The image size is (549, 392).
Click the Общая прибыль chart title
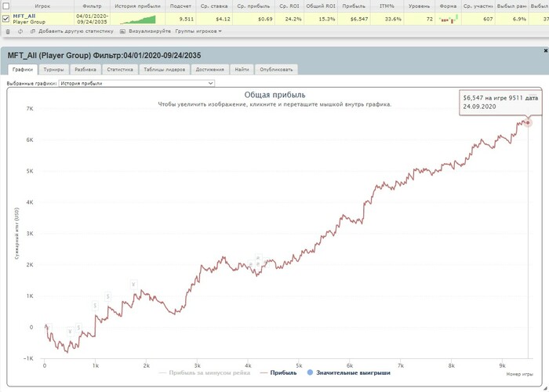(274, 95)
